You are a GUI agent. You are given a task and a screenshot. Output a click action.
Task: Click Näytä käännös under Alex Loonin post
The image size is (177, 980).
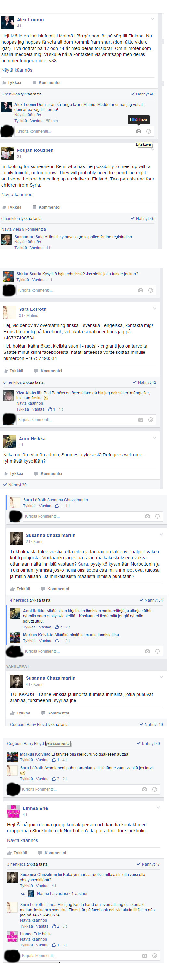pyautogui.click(x=17, y=70)
